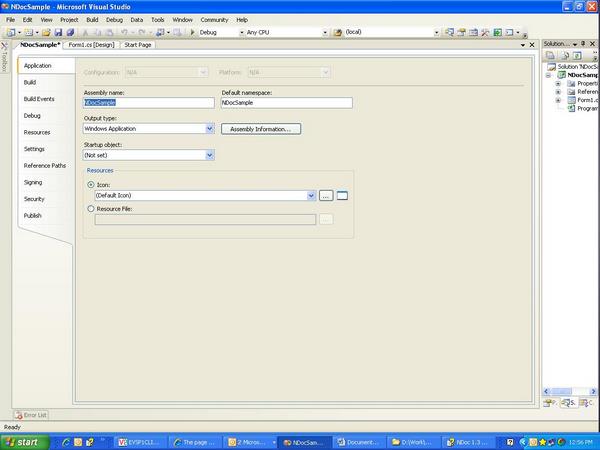Image resolution: width=600 pixels, height=450 pixels.
Task: Switch to the NDoc 1.3 taskbar window
Action: point(470,442)
